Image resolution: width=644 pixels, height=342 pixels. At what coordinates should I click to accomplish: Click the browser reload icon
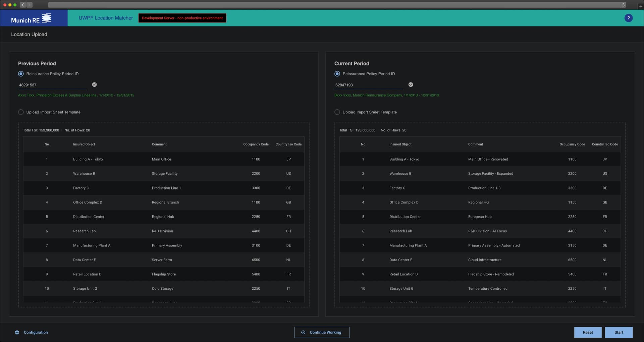(623, 5)
